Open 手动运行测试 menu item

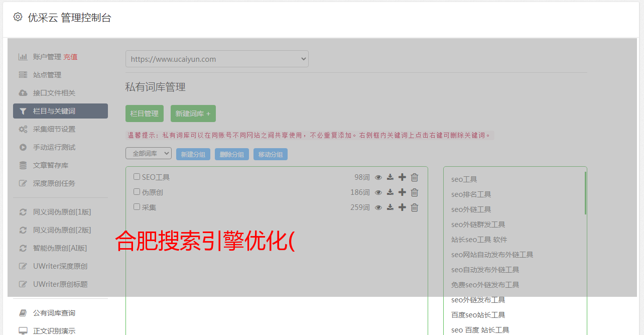54,147
